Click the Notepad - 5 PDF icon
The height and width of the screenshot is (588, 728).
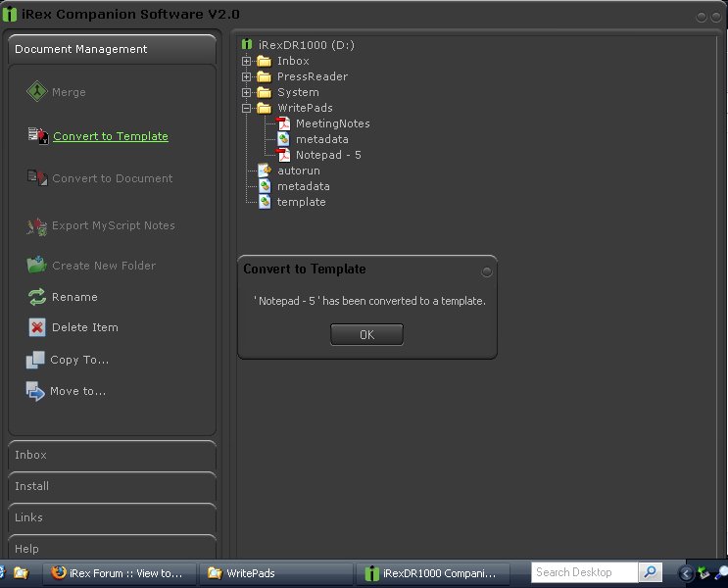click(283, 155)
